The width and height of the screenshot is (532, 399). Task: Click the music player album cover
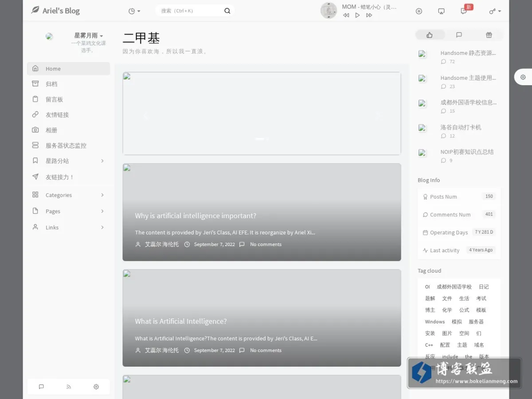(329, 11)
